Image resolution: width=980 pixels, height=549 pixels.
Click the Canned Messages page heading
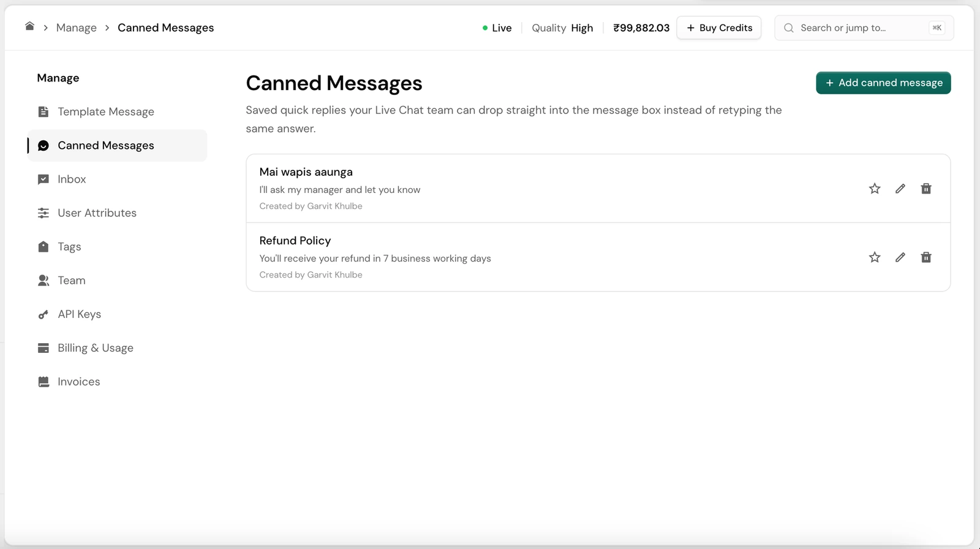(334, 83)
